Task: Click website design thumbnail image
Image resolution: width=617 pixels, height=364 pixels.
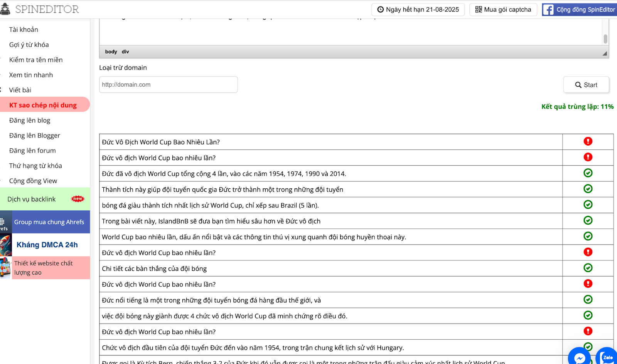Action: 6,268
